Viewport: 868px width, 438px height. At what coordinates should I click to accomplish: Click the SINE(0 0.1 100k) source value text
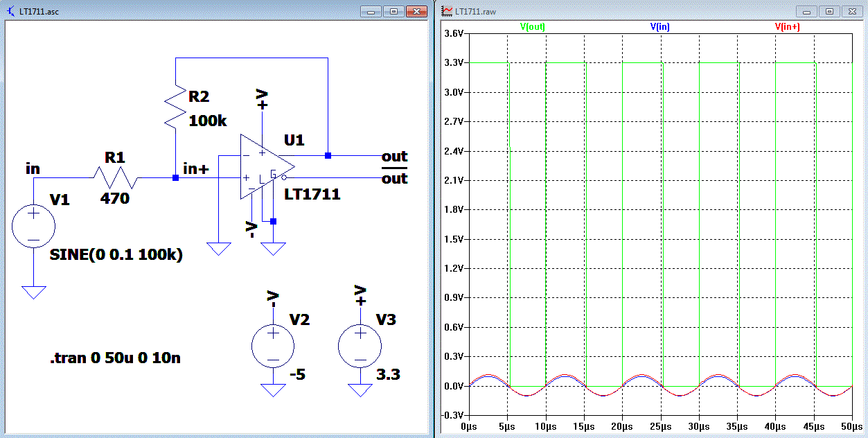click(x=116, y=255)
